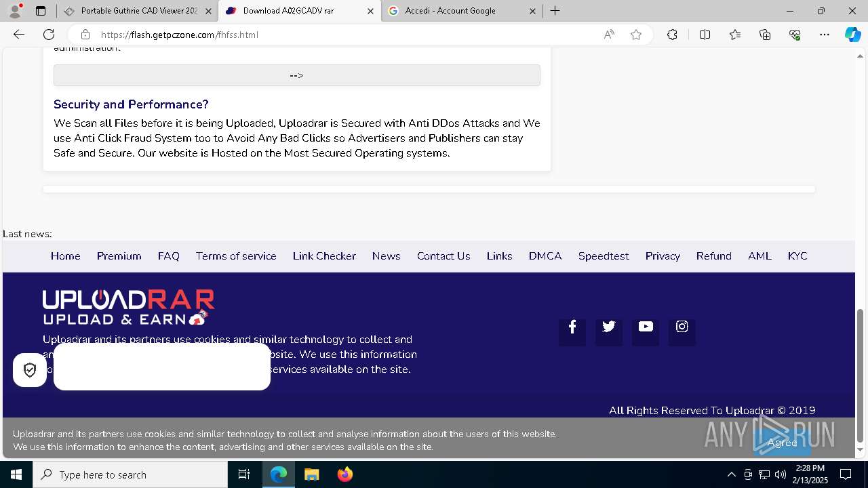This screenshot has width=868, height=488.
Task: Open Microsoft Edge taskbar icon
Action: click(x=279, y=474)
